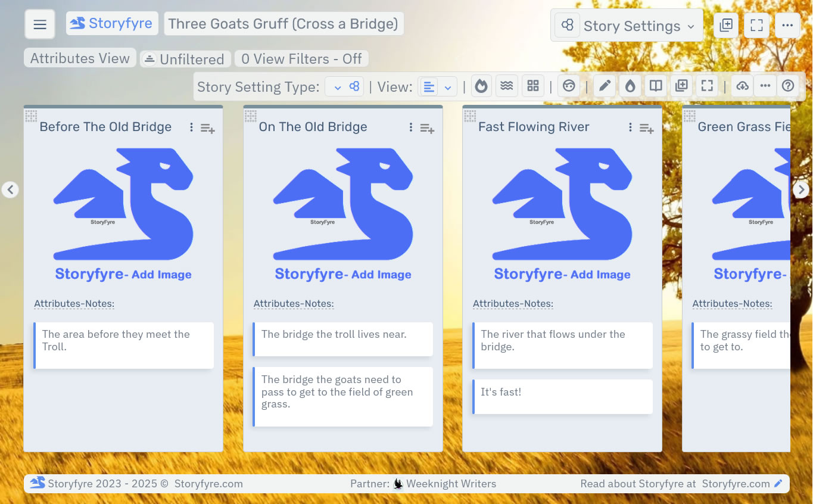Click the duplicate card icon near Story Settings

(x=725, y=25)
